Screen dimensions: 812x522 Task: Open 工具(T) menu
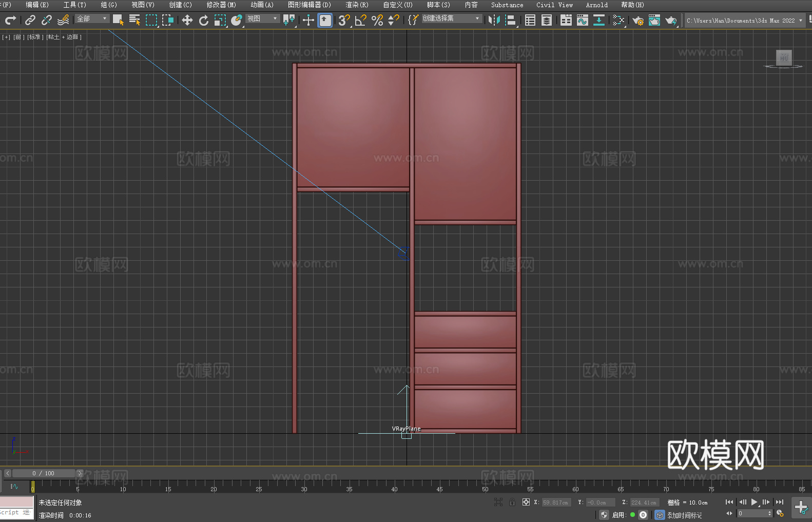coord(75,5)
